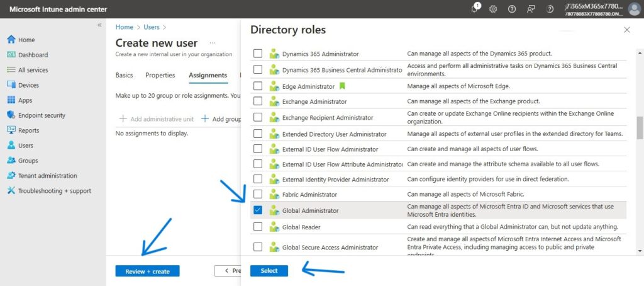644x286 pixels.
Task: Open the ellipsis menu beside Create new user
Action: [213, 43]
